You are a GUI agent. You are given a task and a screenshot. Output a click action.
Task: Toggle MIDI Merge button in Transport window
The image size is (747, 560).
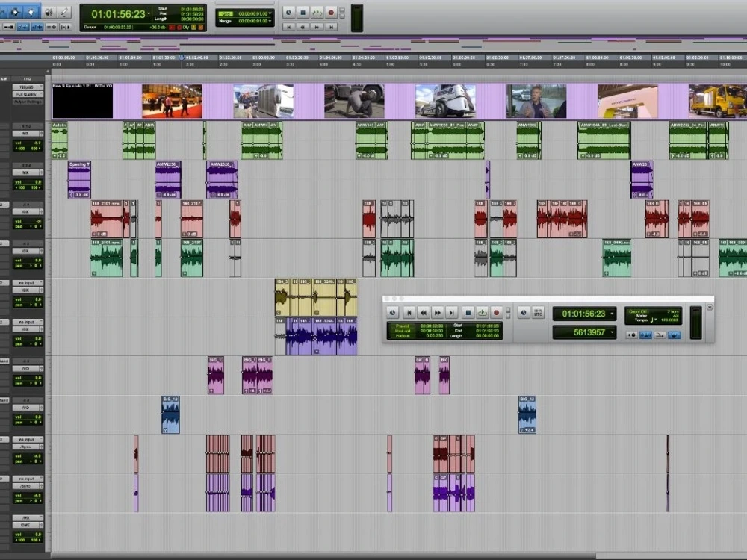660,335
